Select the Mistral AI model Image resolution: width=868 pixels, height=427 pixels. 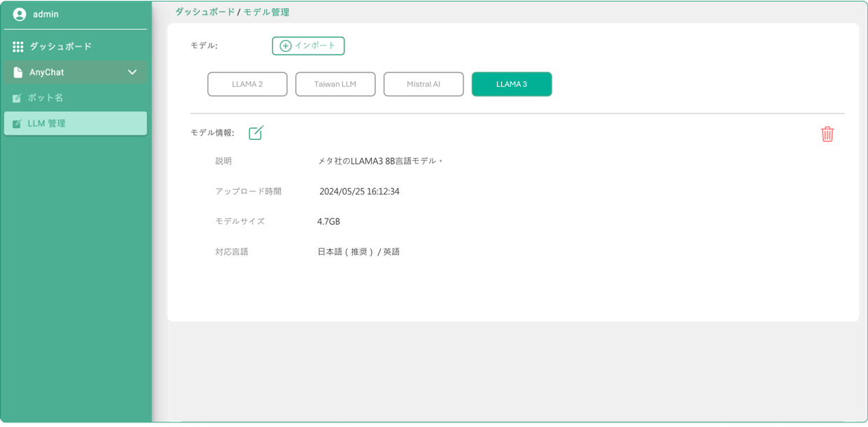pos(423,84)
